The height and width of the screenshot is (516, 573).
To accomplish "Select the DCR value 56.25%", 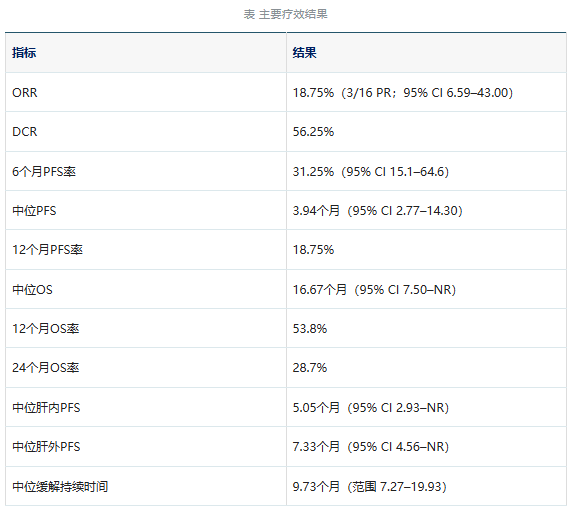I will coord(313,132).
